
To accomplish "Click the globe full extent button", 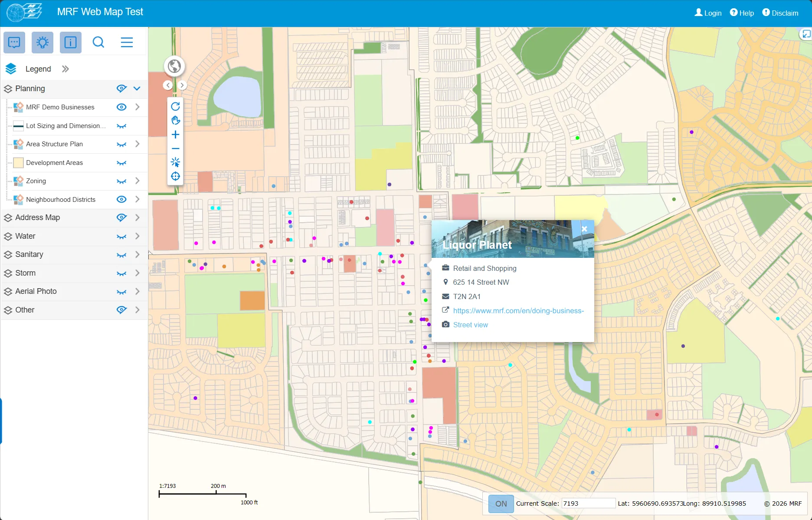I will pyautogui.click(x=174, y=66).
